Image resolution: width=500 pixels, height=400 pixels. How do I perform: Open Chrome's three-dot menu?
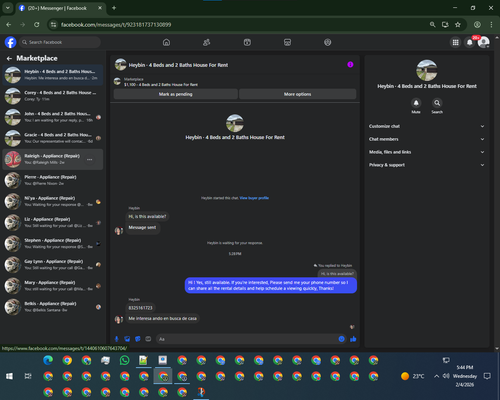491,25
